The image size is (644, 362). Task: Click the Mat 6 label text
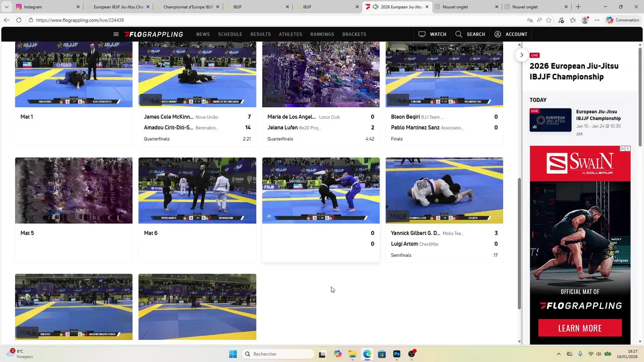pos(151,233)
